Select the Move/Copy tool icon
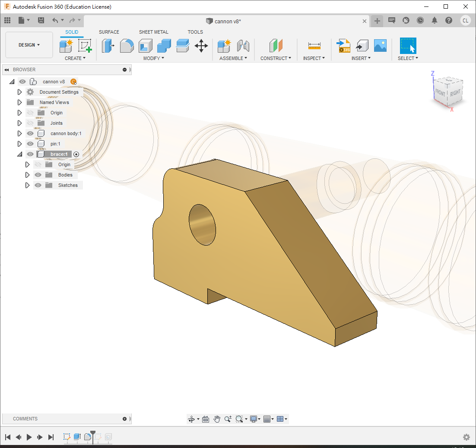Viewport: 476px width, 448px height. click(201, 46)
